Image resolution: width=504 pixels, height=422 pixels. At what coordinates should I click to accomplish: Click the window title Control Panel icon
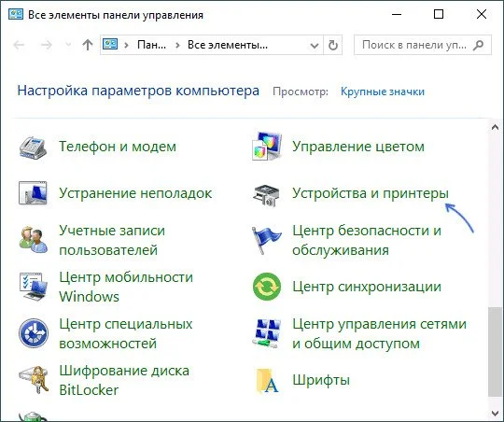pyautogui.click(x=16, y=15)
